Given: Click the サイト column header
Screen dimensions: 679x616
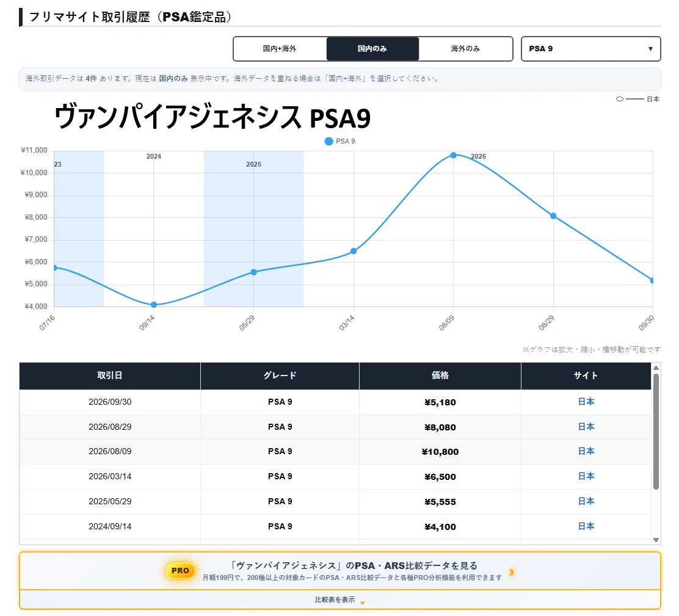Looking at the screenshot, I should 586,375.
